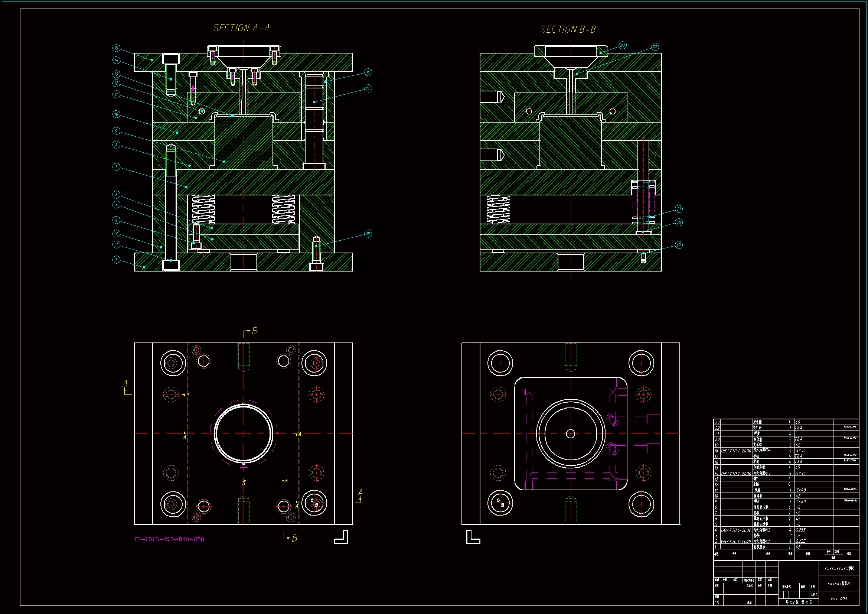The width and height of the screenshot is (868, 614).
Task: Select part balloon number 1
Action: pos(116,260)
